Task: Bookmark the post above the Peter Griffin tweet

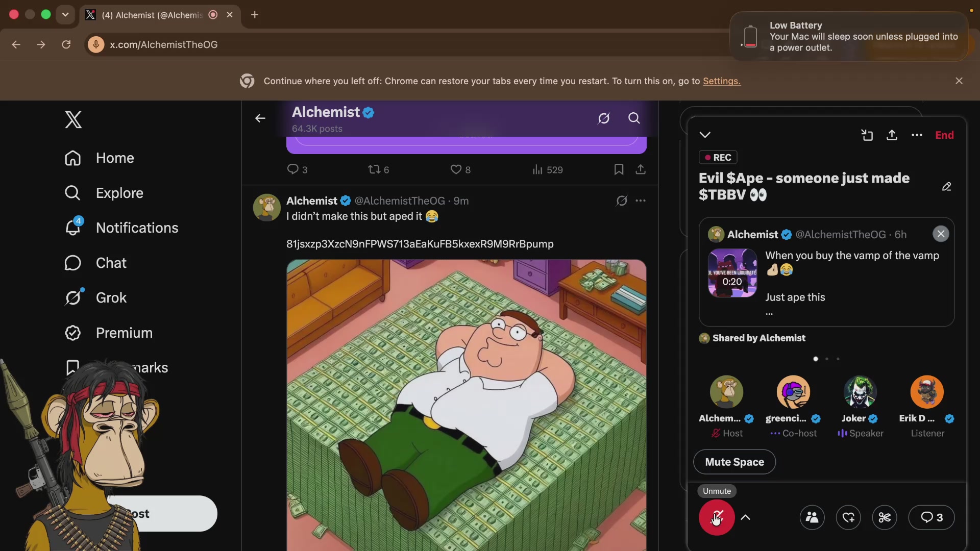Action: (619, 169)
